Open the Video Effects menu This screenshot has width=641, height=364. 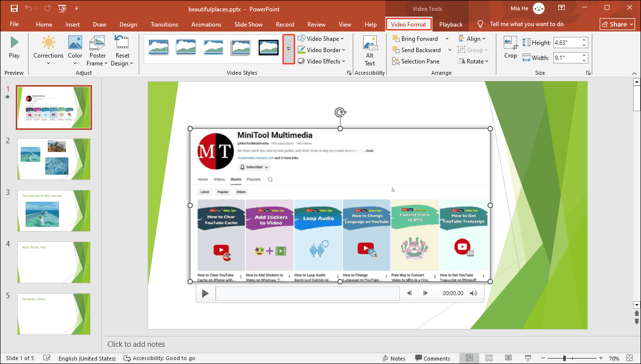(322, 61)
